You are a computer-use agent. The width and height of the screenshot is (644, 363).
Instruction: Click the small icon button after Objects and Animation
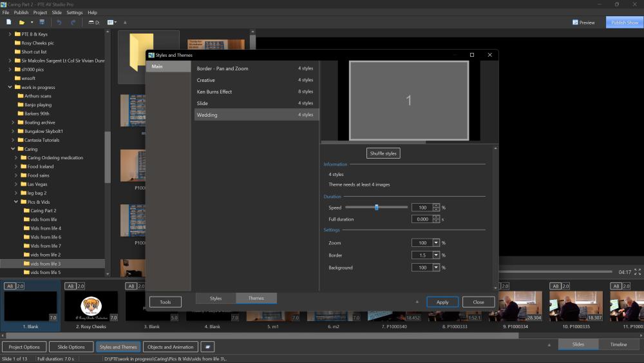208,347
